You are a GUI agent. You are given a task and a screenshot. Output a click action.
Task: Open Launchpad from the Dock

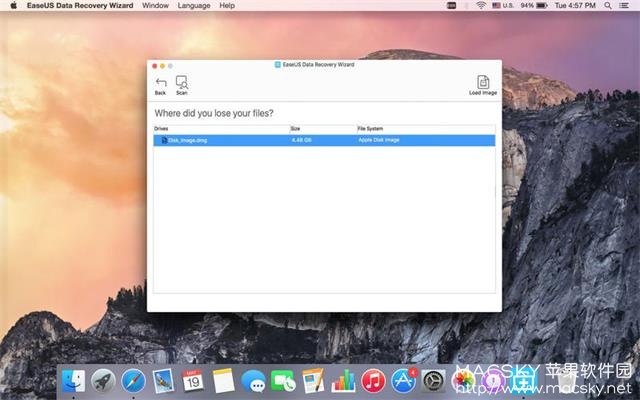coord(103,381)
